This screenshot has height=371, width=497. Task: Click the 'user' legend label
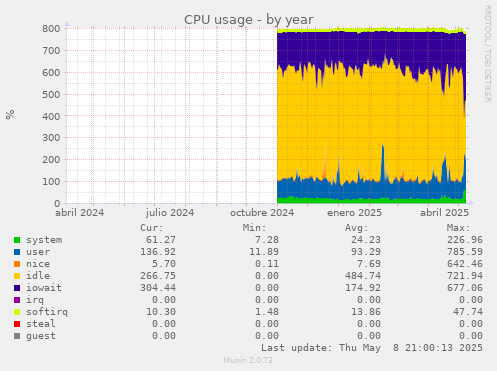[38, 252]
